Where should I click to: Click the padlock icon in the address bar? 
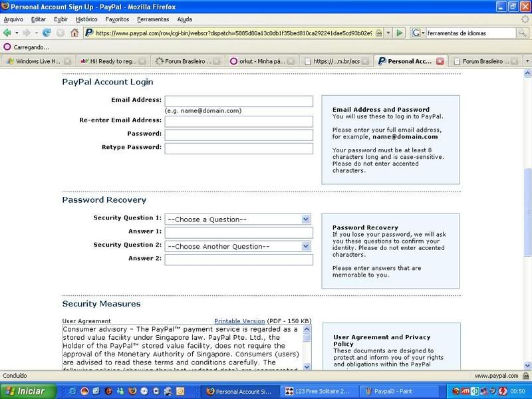tap(378, 33)
